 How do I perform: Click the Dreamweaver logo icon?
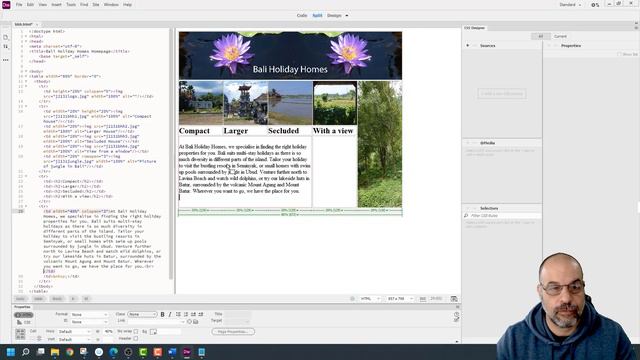pos(6,5)
